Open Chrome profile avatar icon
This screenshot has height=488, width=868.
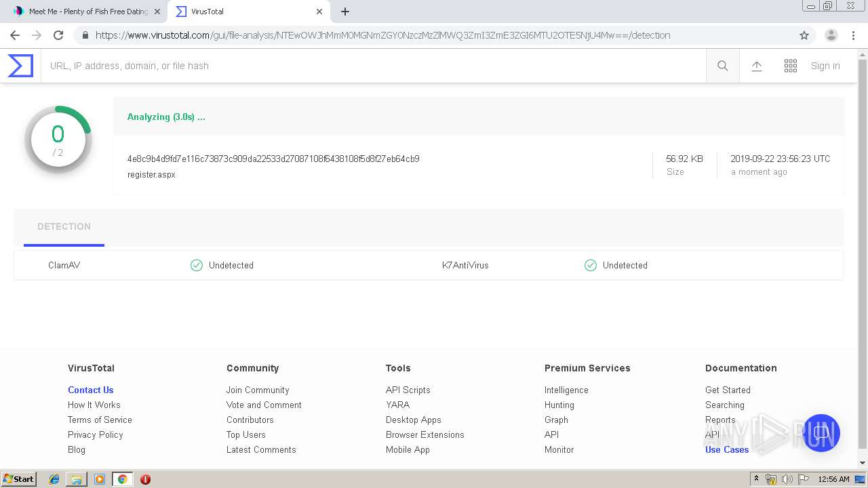(x=831, y=35)
